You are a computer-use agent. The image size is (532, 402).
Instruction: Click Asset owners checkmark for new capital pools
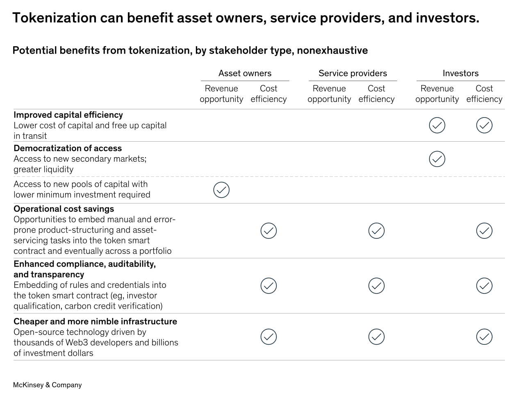pos(221,190)
